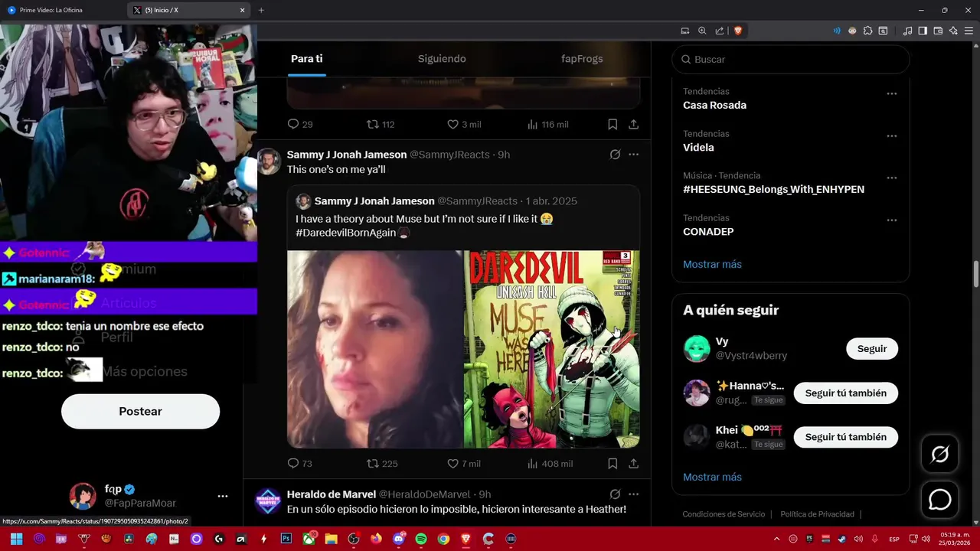Viewport: 980px width, 551px height.
Task: View stats of the 408 mil post
Action: 550,464
